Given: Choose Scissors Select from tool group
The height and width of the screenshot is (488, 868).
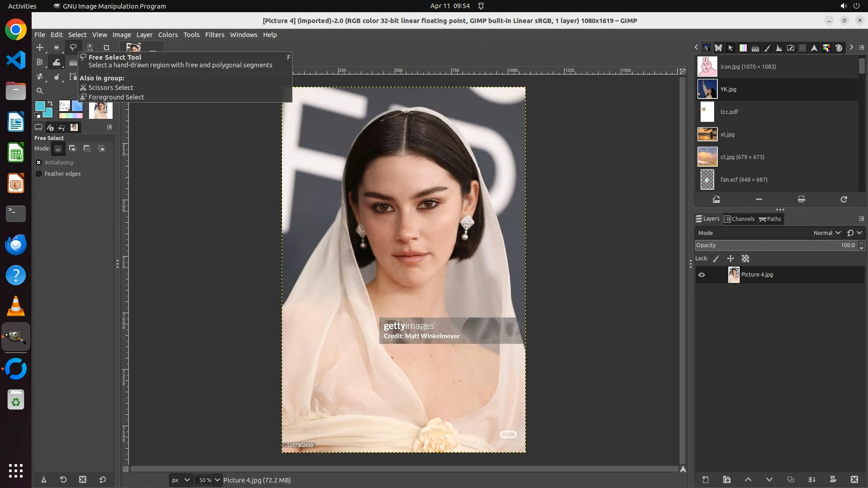Looking at the screenshot, I should coord(111,88).
